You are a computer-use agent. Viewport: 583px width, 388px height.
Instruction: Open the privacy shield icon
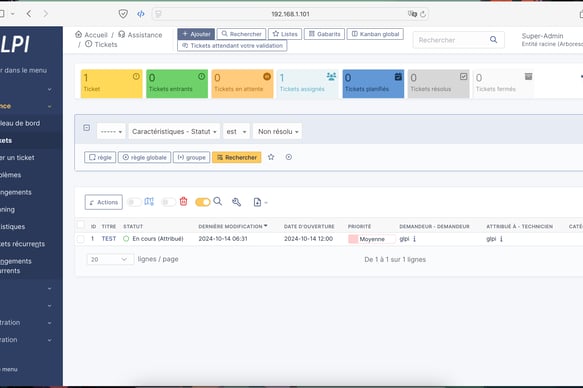tap(123, 14)
